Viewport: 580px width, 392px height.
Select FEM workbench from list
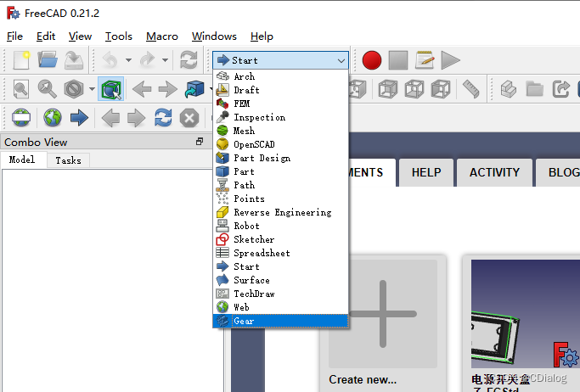[280, 104]
